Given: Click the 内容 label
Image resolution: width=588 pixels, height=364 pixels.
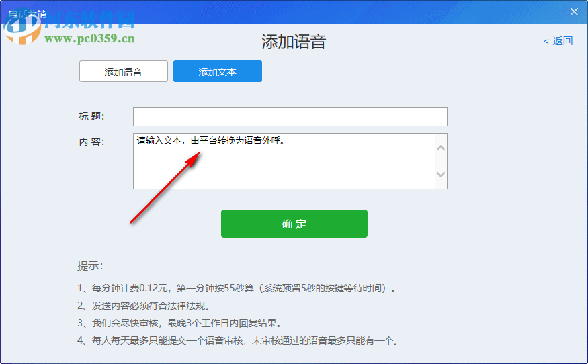Looking at the screenshot, I should pos(91,142).
